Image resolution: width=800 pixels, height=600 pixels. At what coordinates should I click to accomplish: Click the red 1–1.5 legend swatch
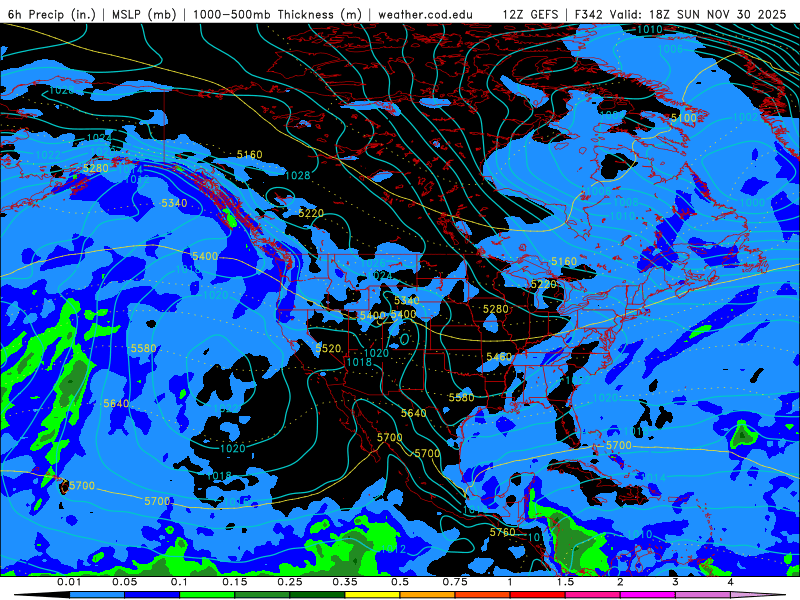pyautogui.click(x=538, y=595)
